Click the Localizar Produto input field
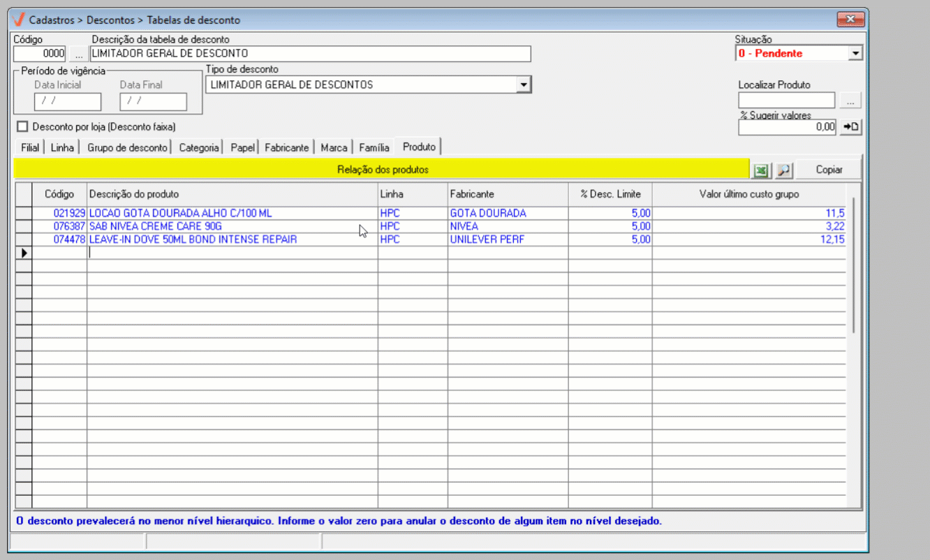 coord(786,101)
